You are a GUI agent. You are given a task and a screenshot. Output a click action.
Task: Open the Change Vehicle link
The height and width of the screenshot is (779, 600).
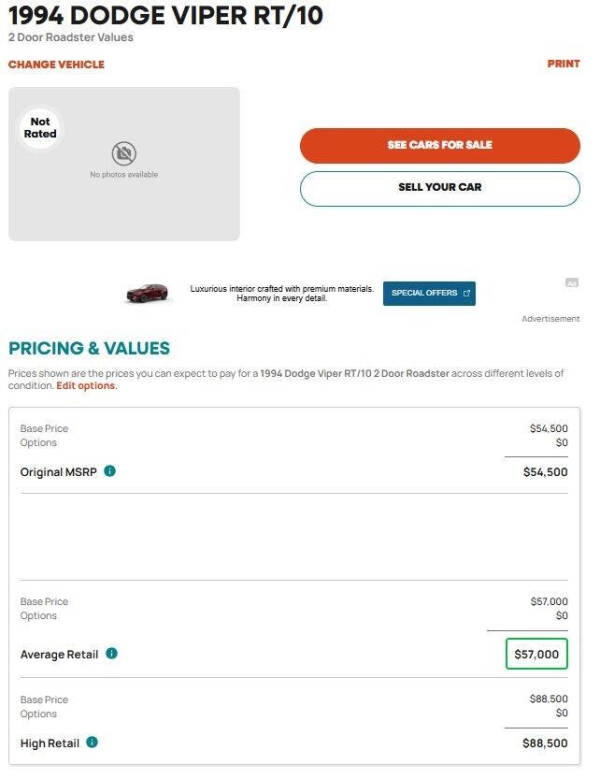[x=56, y=65]
